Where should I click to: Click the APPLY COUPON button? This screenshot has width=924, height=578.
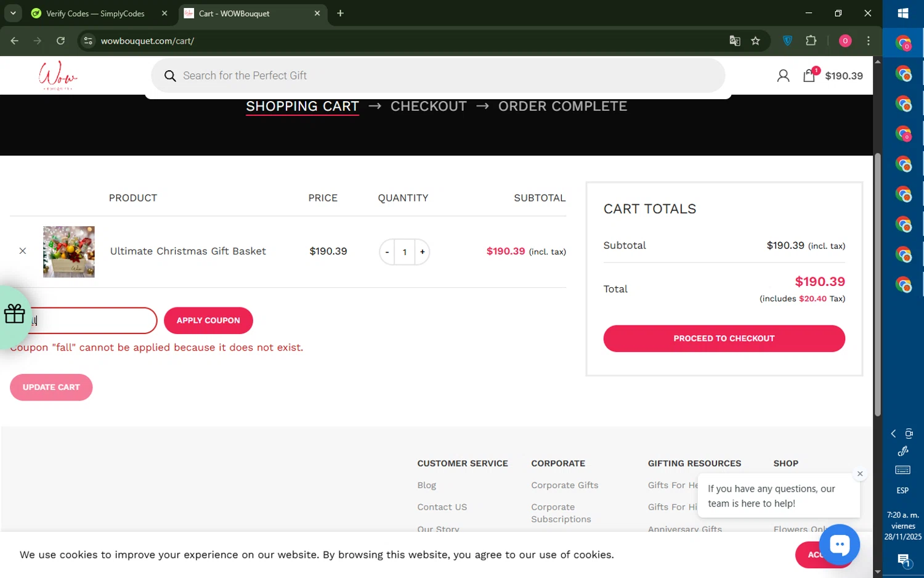[x=208, y=320]
